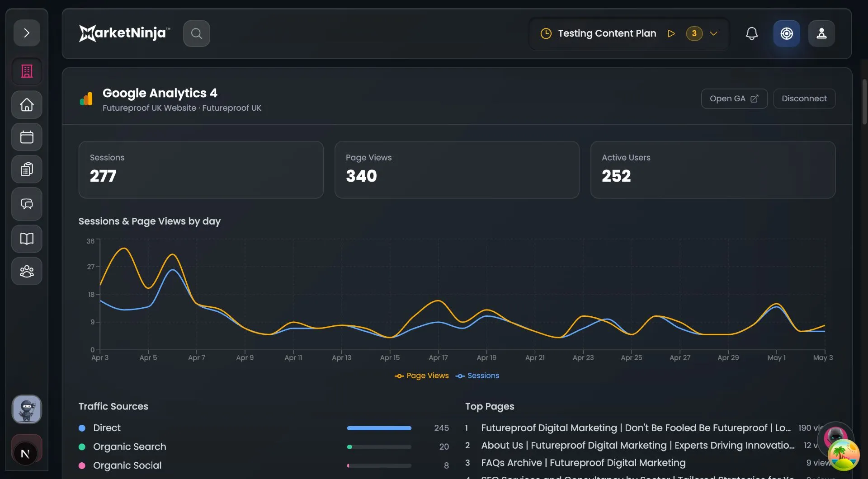
Task: Open the open-book icon in sidebar
Action: [x=27, y=239]
